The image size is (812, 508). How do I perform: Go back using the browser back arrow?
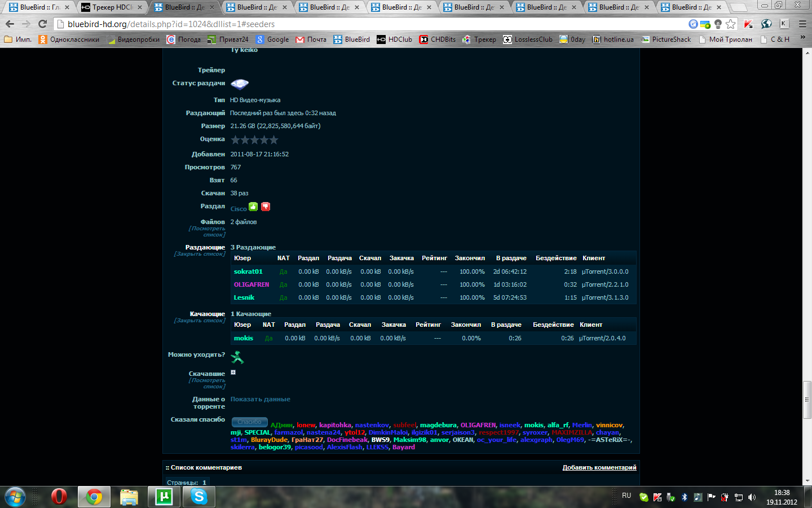[x=10, y=24]
